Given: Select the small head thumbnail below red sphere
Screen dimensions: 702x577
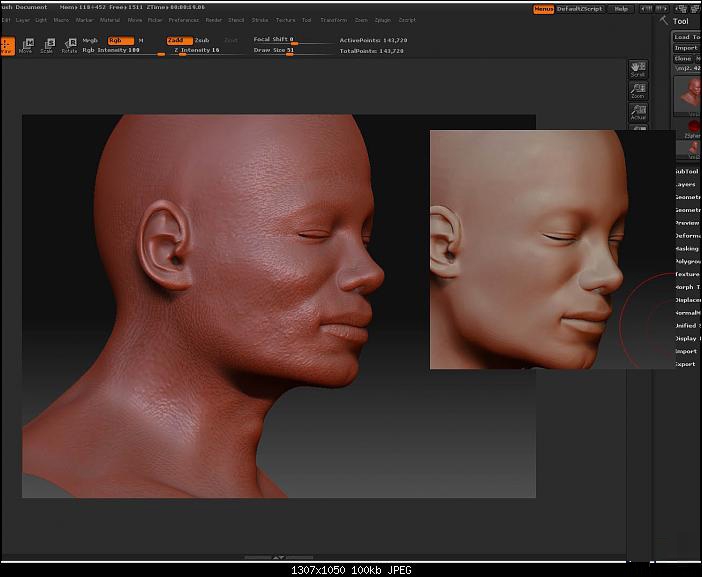Looking at the screenshot, I should point(689,149).
